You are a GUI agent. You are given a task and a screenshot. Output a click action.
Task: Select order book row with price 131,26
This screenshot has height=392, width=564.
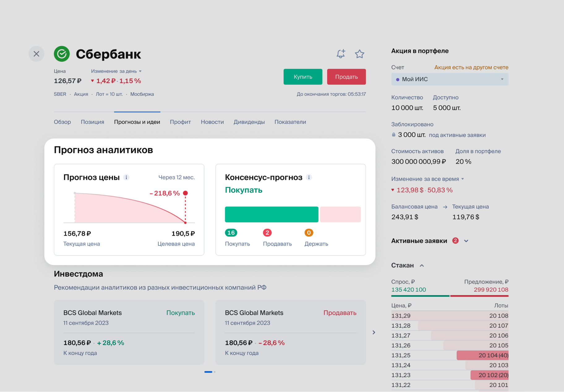click(x=450, y=345)
